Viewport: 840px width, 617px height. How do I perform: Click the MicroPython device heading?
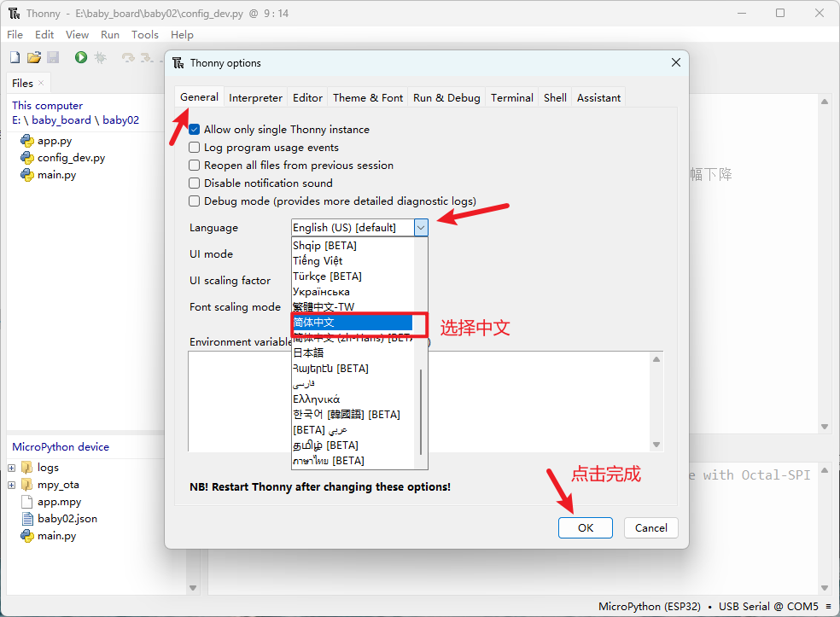tap(61, 447)
